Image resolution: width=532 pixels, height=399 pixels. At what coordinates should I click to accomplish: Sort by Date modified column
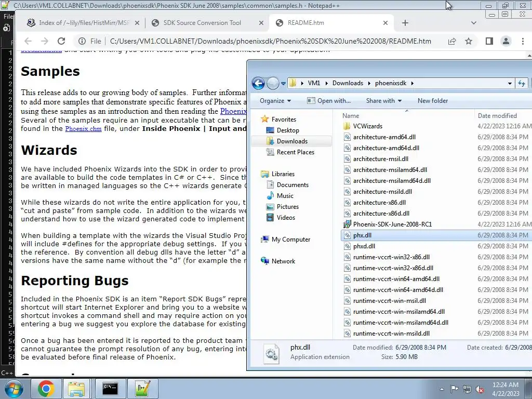[497, 116]
